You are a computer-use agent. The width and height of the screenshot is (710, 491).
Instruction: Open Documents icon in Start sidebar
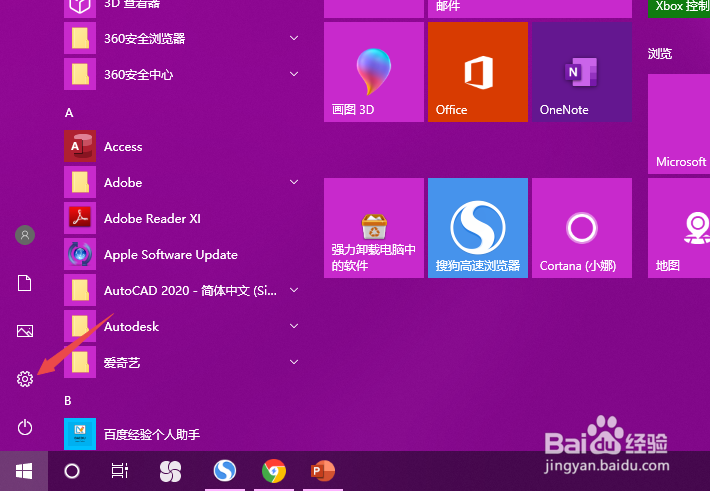[x=24, y=283]
